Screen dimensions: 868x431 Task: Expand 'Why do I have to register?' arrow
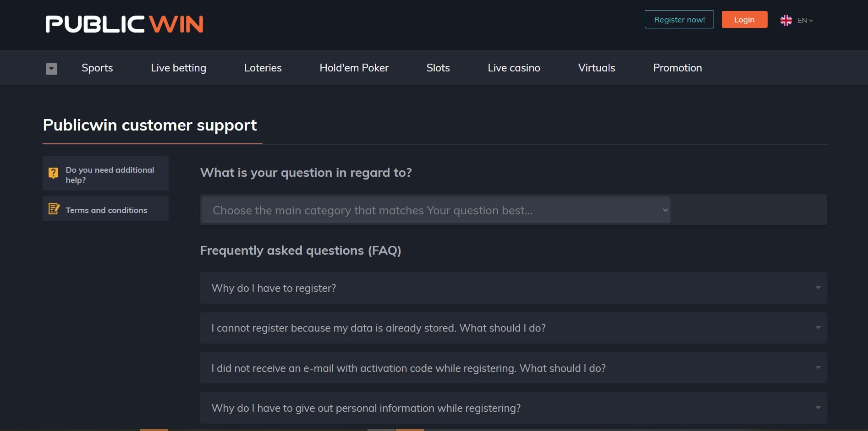[818, 288]
